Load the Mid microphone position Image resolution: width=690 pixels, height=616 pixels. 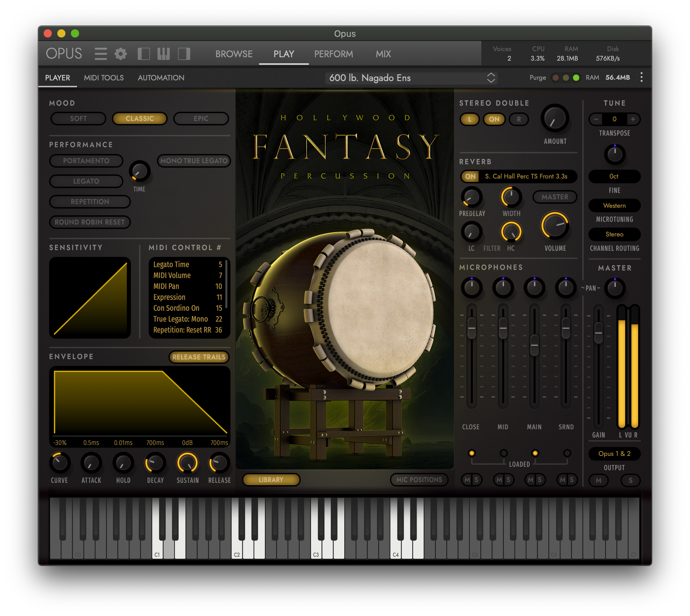(x=503, y=453)
